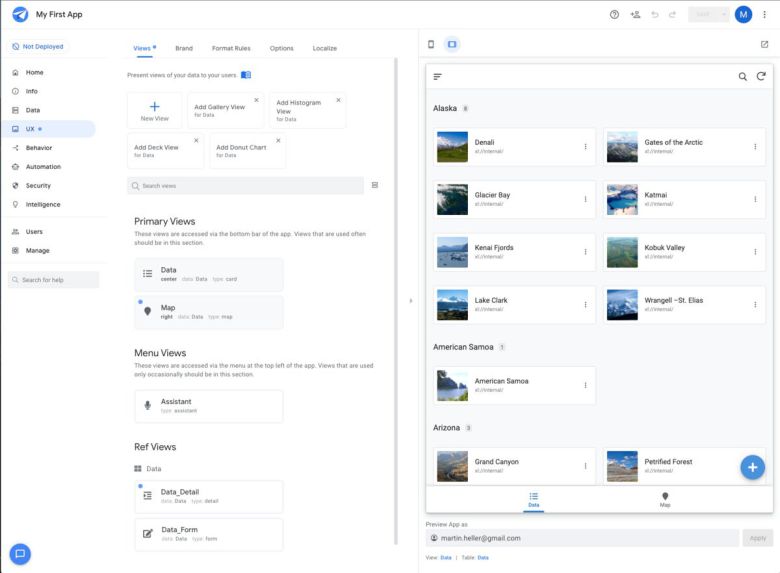This screenshot has width=780, height=573.
Task: Open the hamburger menu in app preview
Action: coord(437,76)
